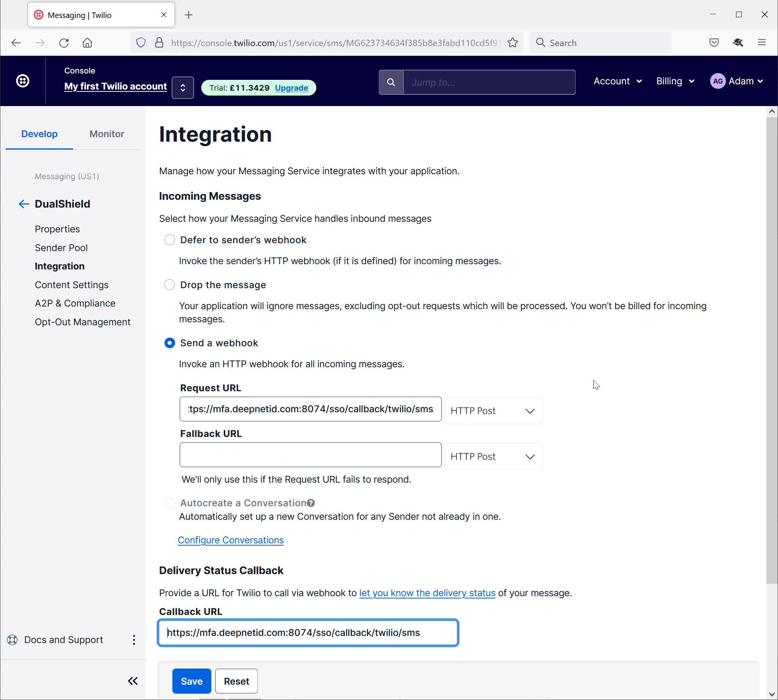Switch to the Monitor tab
778x700 pixels.
(106, 134)
